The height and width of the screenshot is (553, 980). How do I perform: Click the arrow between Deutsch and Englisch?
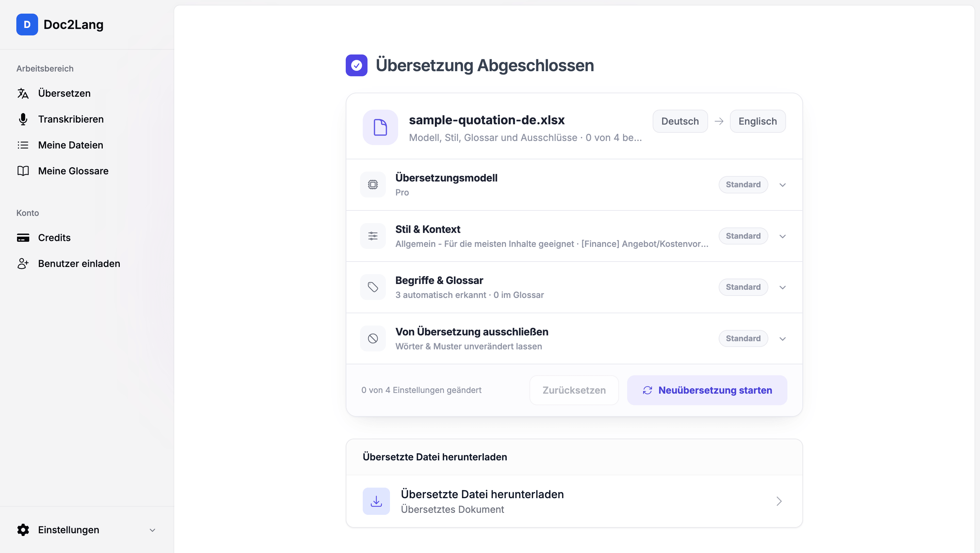tap(719, 122)
